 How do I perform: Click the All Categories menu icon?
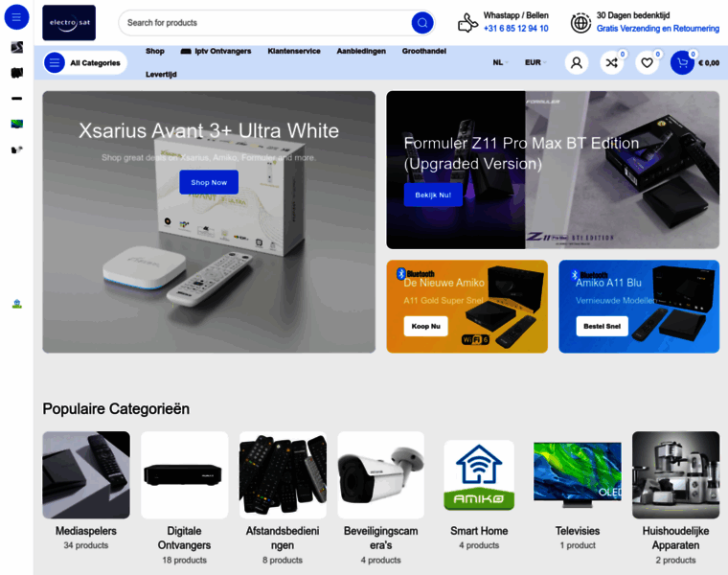pos(55,62)
